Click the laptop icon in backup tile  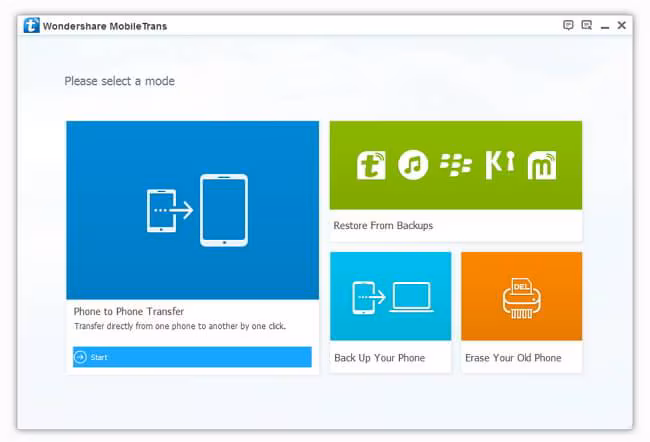[412, 297]
